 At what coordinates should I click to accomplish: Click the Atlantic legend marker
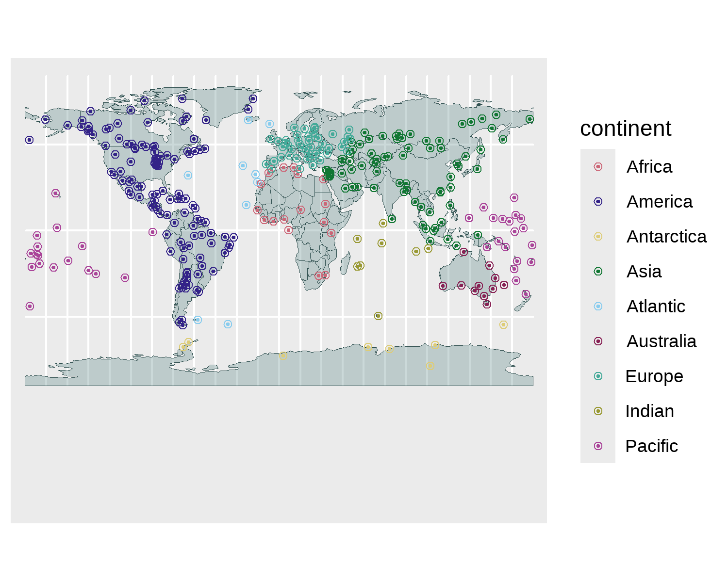[598, 307]
